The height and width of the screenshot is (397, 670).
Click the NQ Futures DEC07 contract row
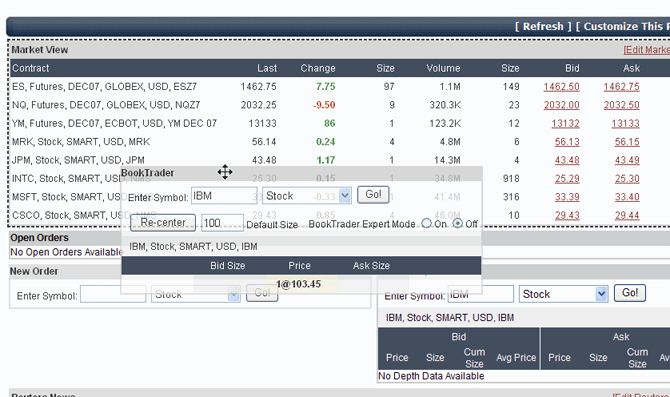340,105
